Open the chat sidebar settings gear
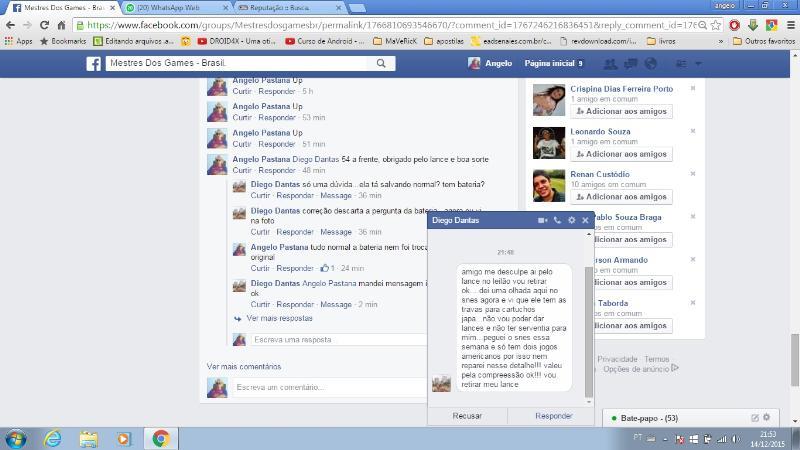The width and height of the screenshot is (800, 450). pyautogui.click(x=767, y=417)
